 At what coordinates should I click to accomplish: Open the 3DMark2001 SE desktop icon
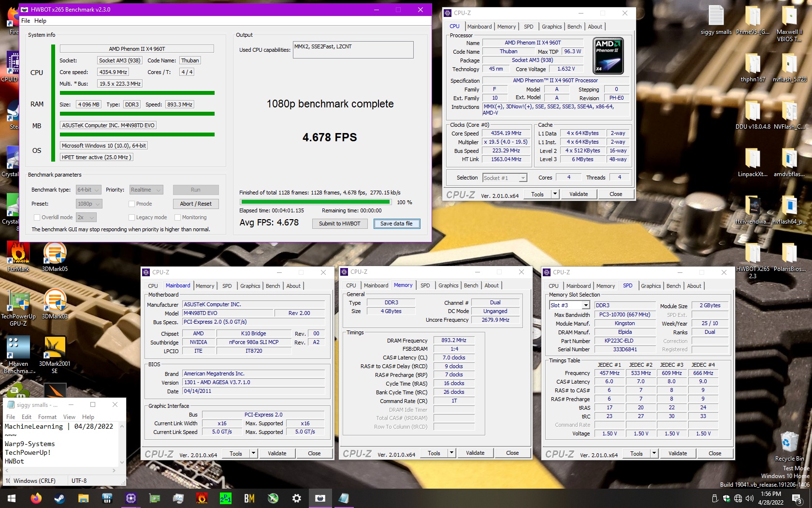pos(55,355)
